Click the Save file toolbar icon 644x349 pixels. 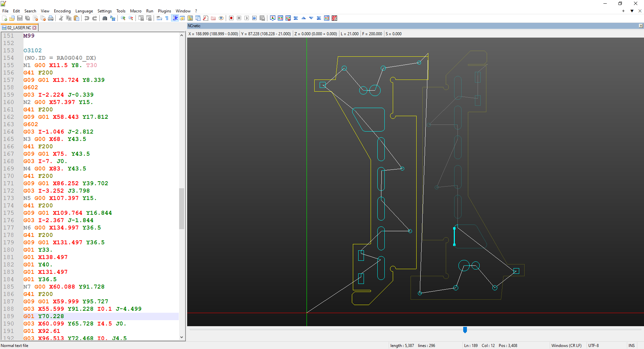(x=20, y=18)
